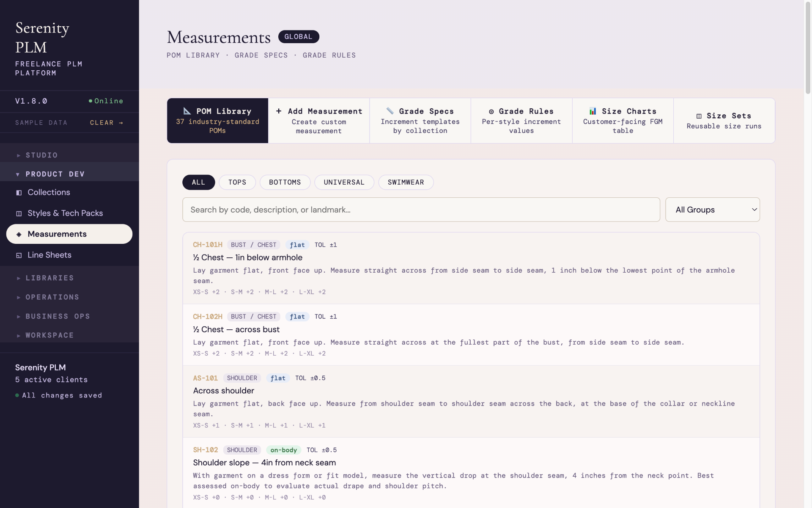Click the Grade Specs ruler icon
This screenshot has height=508, width=812.
pos(390,111)
